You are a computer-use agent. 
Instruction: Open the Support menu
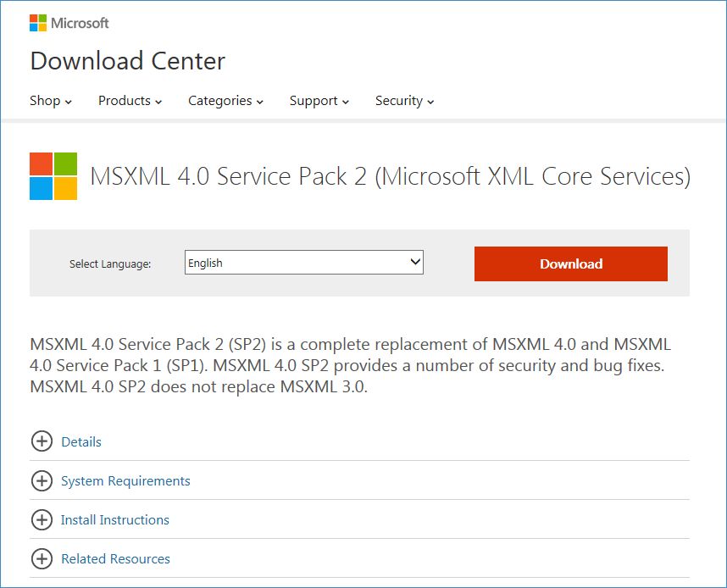point(319,101)
